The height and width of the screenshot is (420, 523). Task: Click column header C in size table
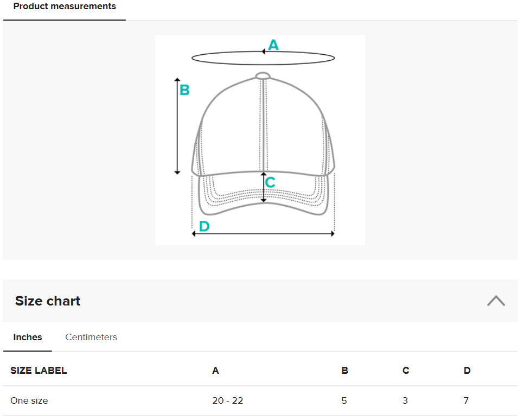tap(406, 371)
